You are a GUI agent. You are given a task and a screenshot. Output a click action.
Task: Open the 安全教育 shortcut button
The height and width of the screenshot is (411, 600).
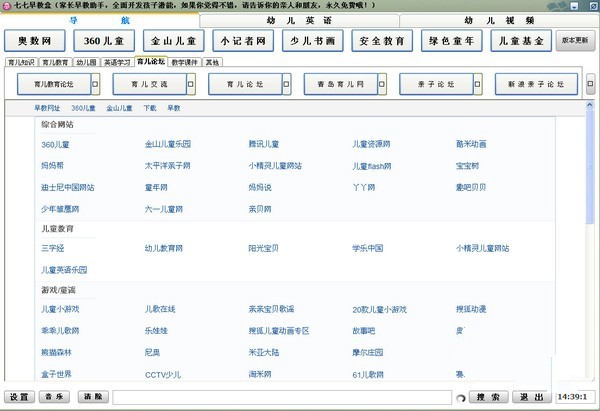coord(382,41)
